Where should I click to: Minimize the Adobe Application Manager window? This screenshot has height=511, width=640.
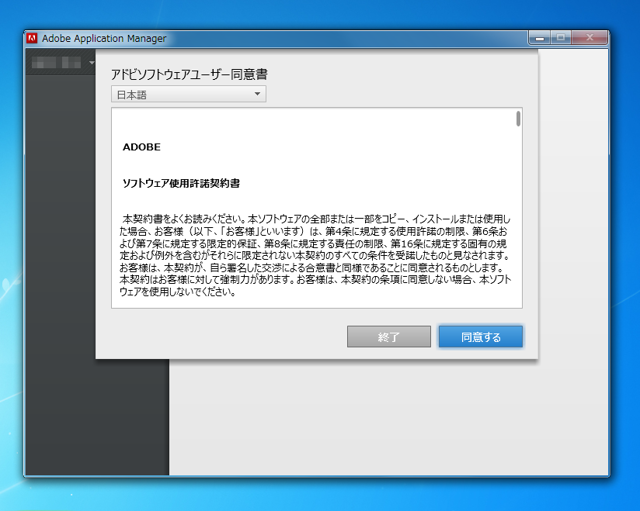540,38
